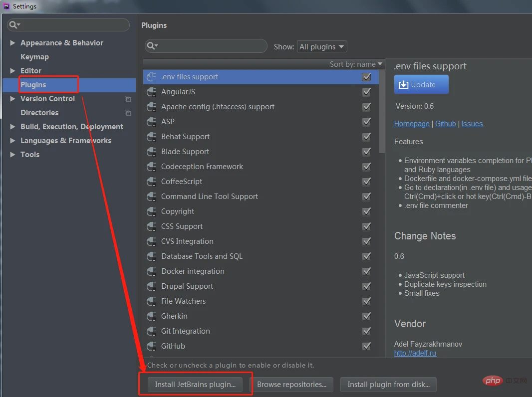Select Plugins in the settings sidebar
This screenshot has height=397, width=532.
pyautogui.click(x=33, y=85)
